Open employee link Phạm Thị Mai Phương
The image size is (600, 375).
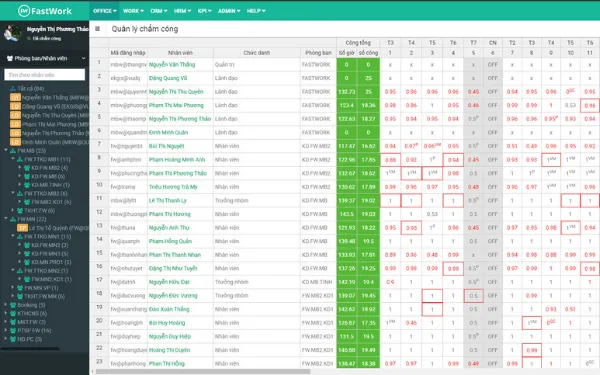point(176,105)
